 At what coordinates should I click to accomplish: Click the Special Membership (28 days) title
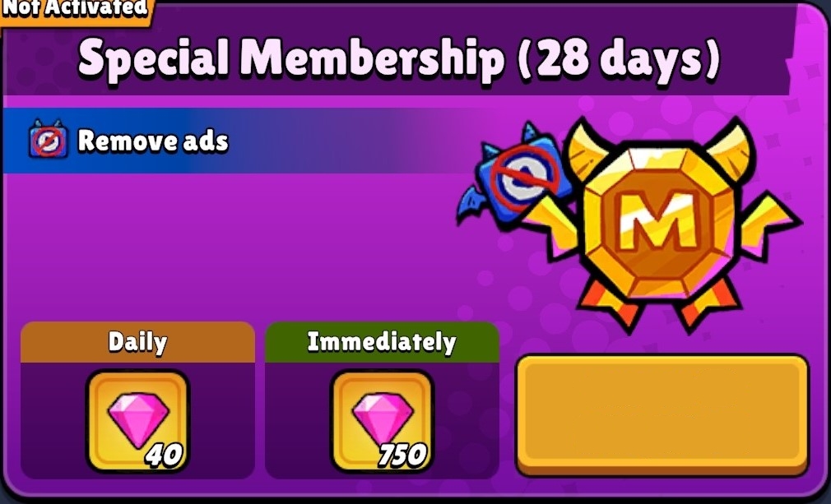[x=398, y=58]
